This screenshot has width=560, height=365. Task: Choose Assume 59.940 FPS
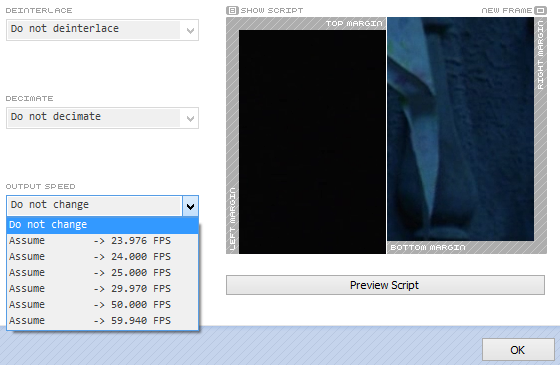102,321
